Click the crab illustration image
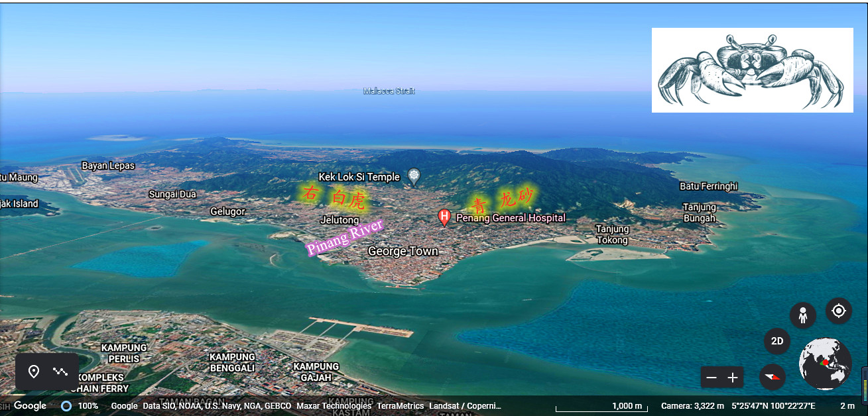 752,70
